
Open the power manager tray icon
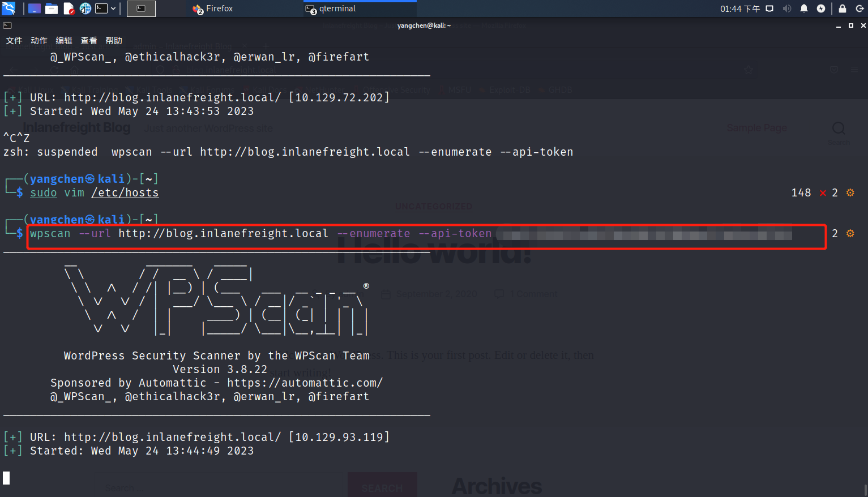pos(821,8)
